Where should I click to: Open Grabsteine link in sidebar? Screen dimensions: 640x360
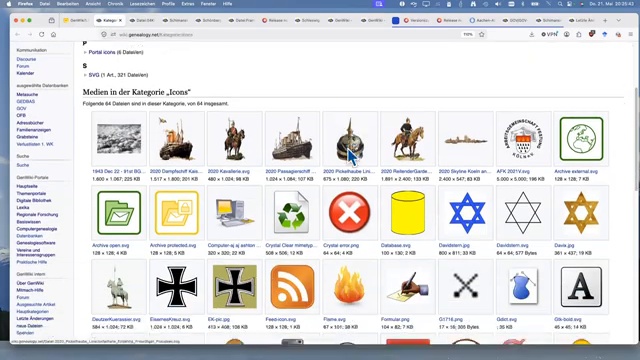pyautogui.click(x=27, y=137)
